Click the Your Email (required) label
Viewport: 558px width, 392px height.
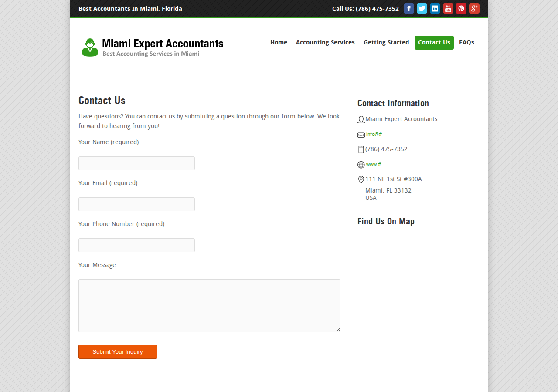[108, 183]
